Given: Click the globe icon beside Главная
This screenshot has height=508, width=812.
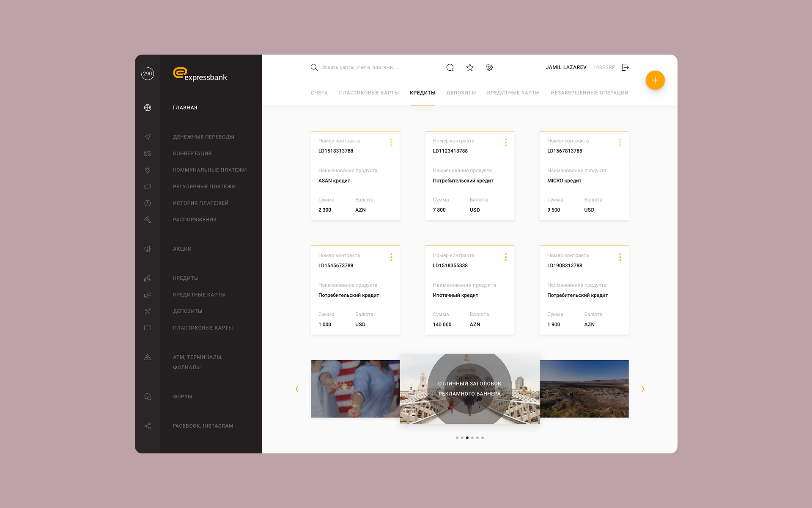Looking at the screenshot, I should coord(148,108).
